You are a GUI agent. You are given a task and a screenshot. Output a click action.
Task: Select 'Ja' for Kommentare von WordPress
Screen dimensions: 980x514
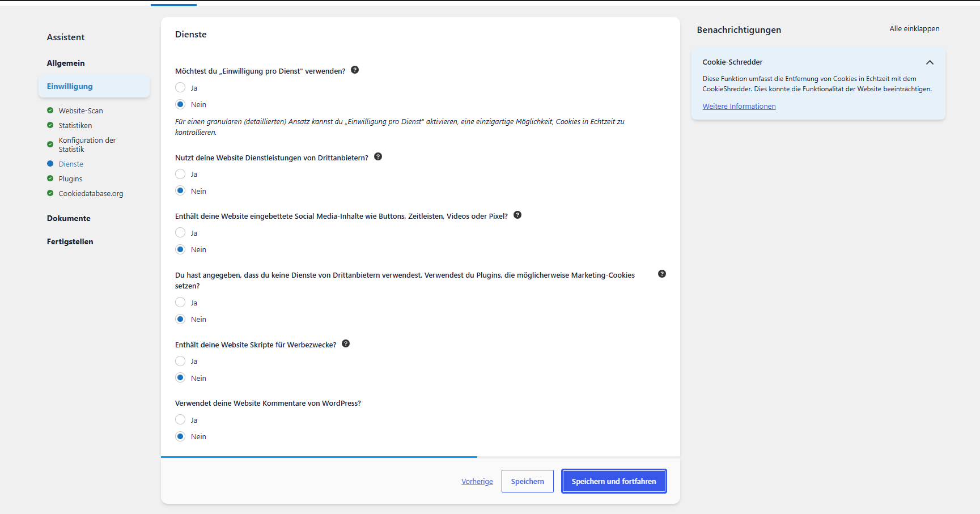point(180,419)
